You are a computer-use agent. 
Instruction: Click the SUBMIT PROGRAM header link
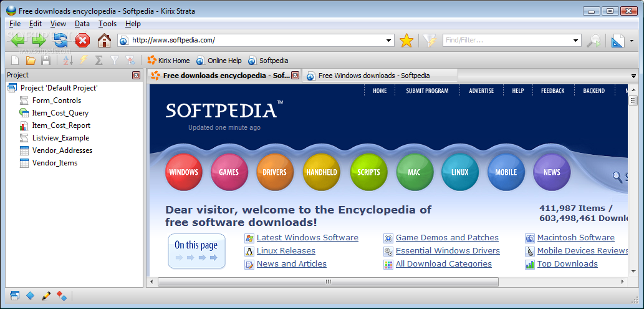427,91
